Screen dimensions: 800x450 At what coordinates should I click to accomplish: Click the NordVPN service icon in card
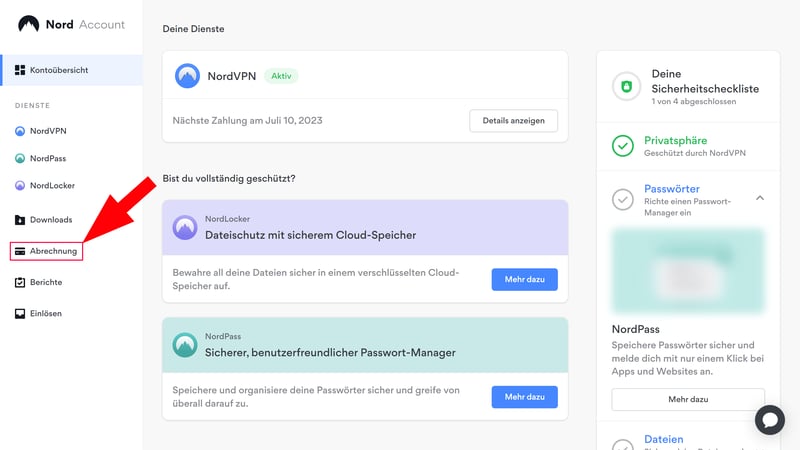click(x=187, y=76)
